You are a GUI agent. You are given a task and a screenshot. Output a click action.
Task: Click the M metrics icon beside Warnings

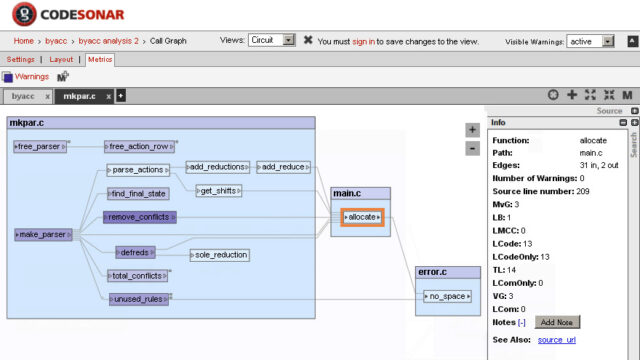pos(62,77)
